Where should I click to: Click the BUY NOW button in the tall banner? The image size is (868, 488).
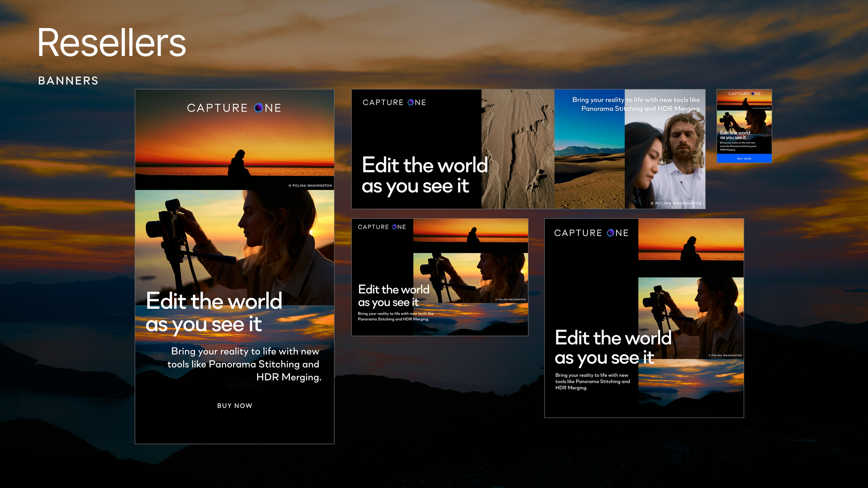tap(235, 406)
